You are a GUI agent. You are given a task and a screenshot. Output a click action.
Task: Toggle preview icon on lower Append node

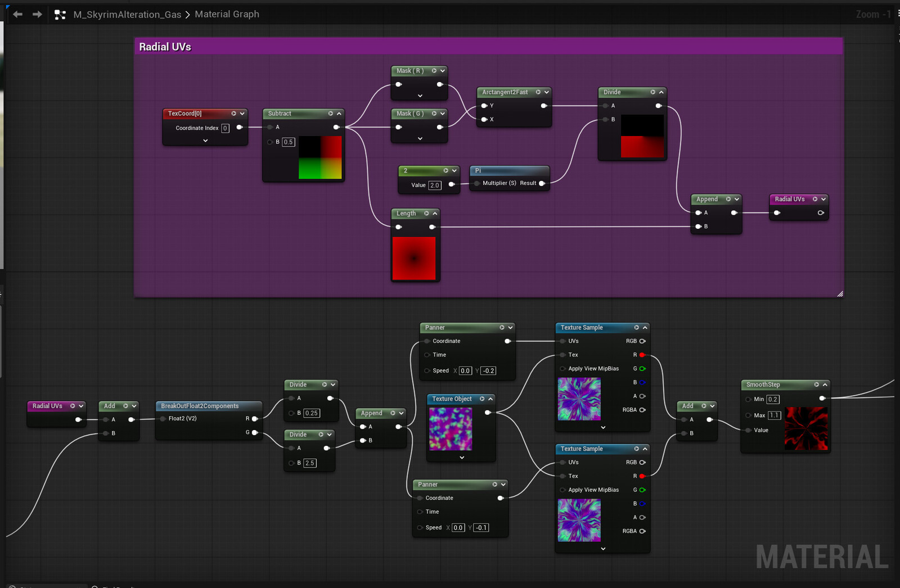pos(393,413)
